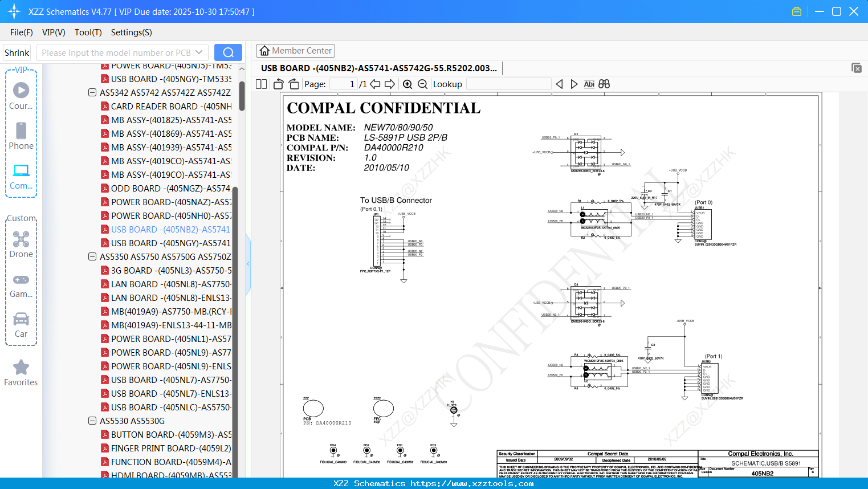This screenshot has width=868, height=489.
Task: Collapse the AS5350 AS5750 tree group
Action: (92, 256)
